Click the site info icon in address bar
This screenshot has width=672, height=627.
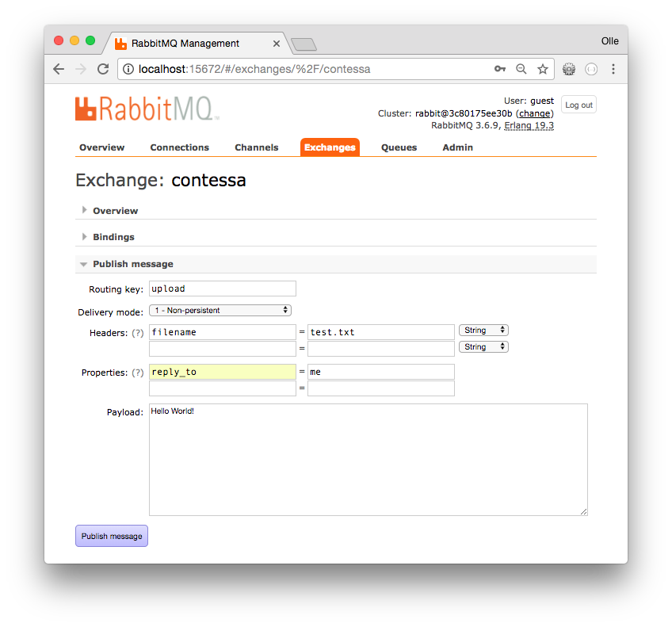[x=128, y=69]
